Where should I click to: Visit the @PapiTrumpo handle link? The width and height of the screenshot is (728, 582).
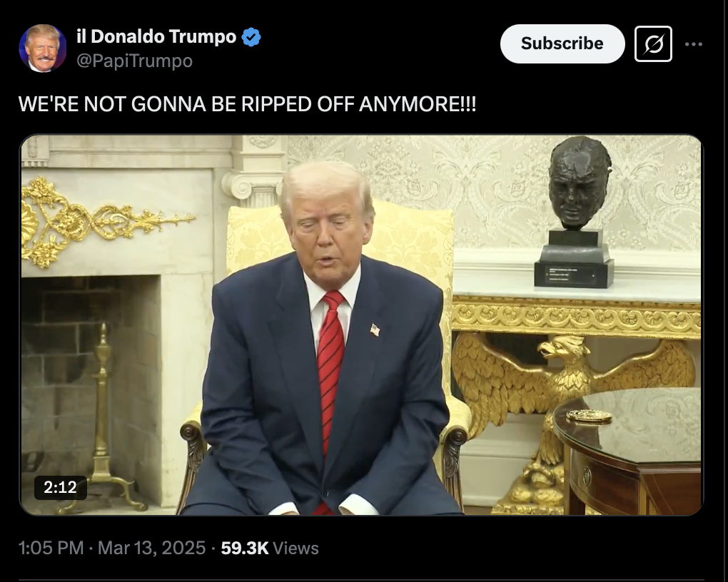134,61
